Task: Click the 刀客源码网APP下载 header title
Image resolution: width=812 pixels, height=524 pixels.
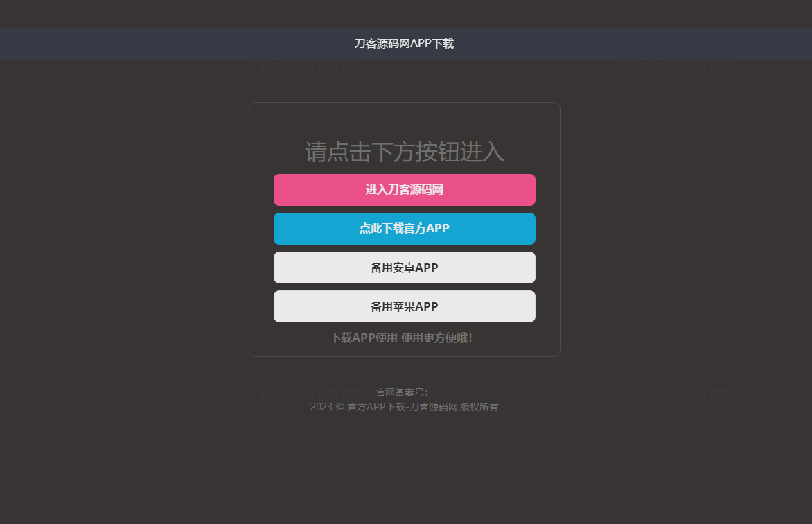Action: point(404,44)
